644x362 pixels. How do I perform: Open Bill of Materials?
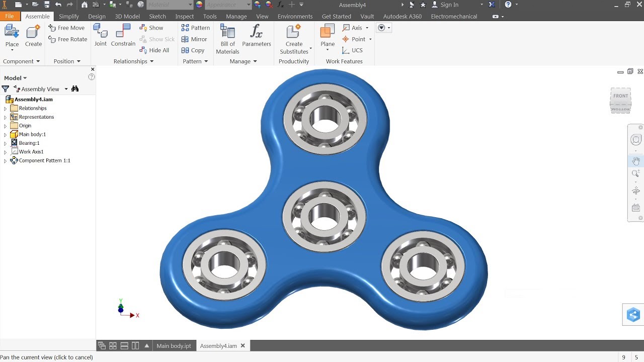click(x=227, y=39)
